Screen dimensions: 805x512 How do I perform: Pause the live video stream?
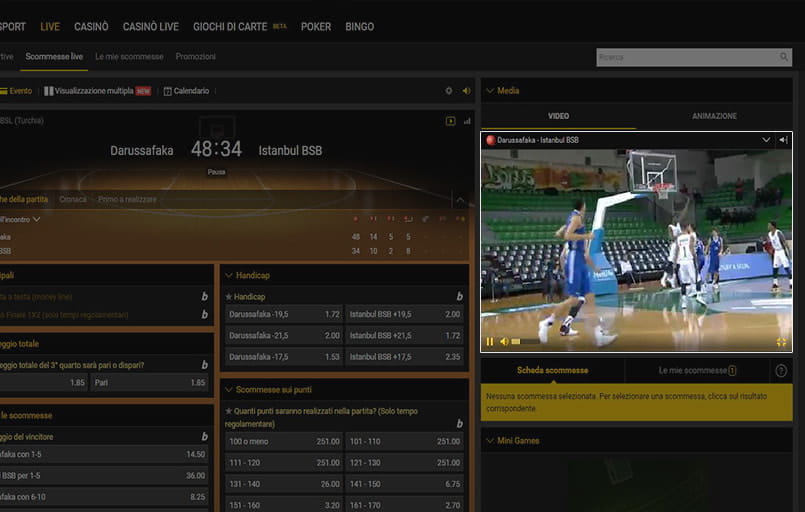(490, 342)
